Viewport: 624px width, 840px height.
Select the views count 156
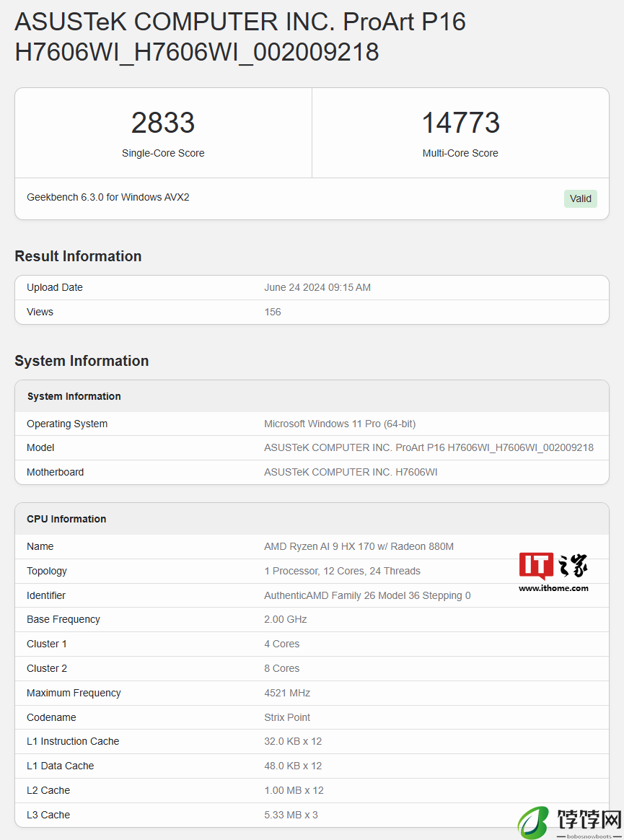273,312
